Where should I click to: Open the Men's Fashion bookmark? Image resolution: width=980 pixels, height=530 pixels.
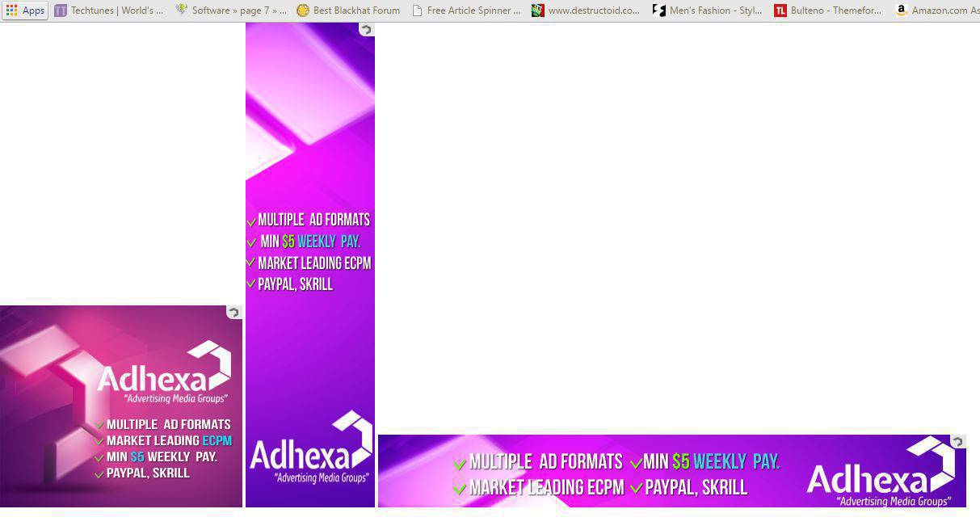708,11
